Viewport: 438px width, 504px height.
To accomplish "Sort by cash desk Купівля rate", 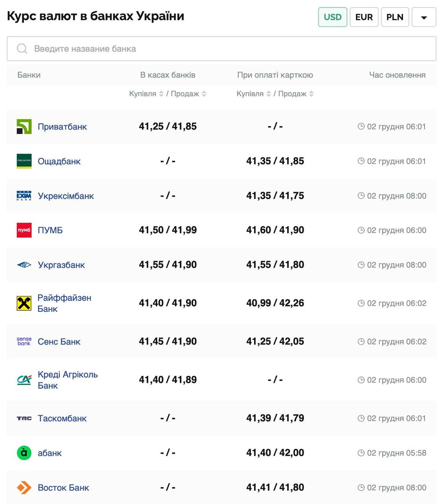I will tap(161, 94).
